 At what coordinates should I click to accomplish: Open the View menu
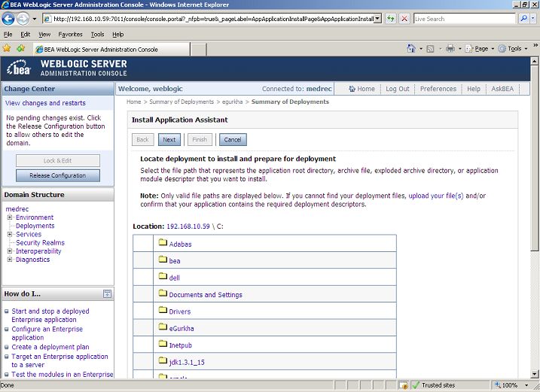coord(44,35)
